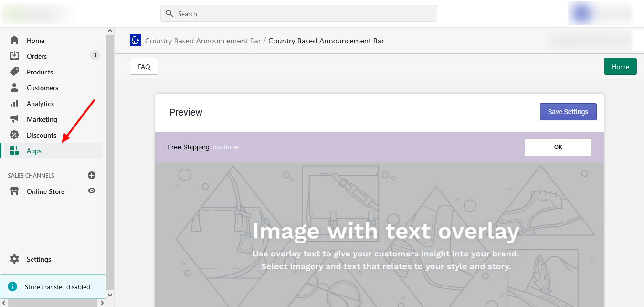Open Analytics bar chart icon
644x307 pixels.
click(14, 104)
